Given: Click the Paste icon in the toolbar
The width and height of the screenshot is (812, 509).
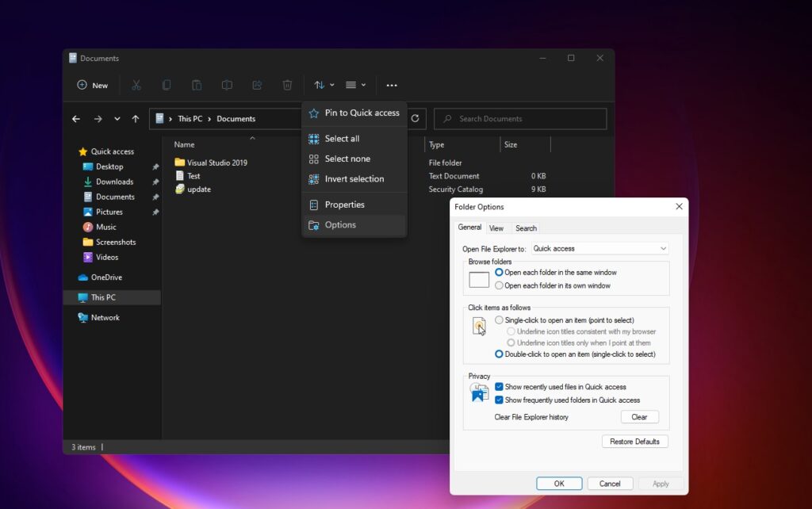Looking at the screenshot, I should (x=197, y=85).
